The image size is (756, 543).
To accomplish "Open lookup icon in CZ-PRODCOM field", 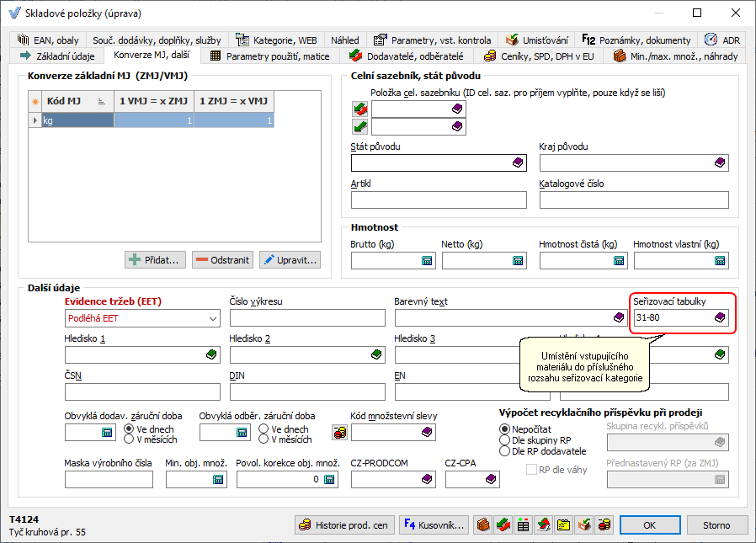I will pos(427,480).
